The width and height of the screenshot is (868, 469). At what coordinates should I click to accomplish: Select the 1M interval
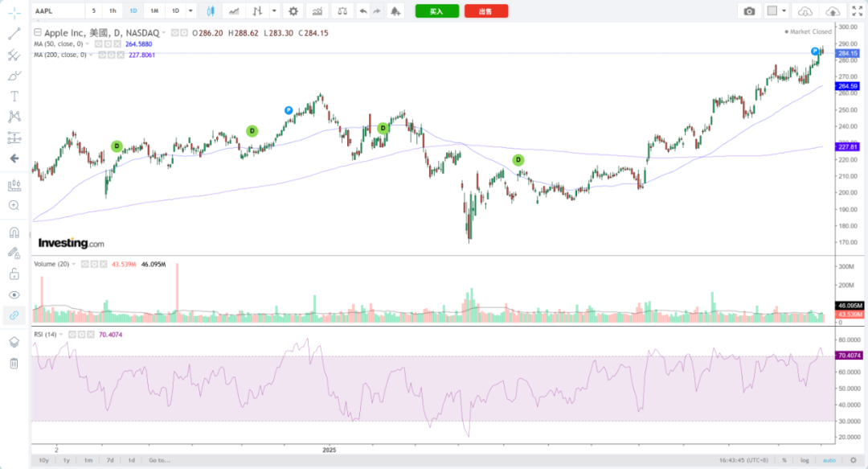[154, 11]
